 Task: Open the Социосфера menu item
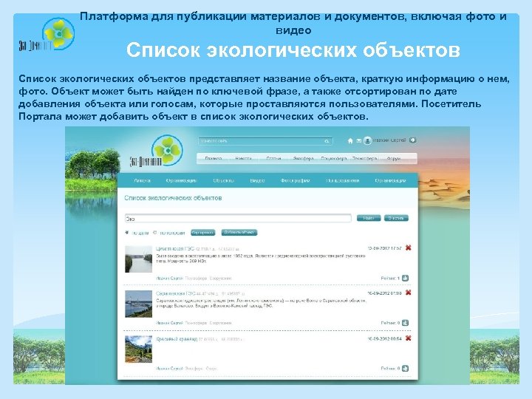(x=334, y=158)
